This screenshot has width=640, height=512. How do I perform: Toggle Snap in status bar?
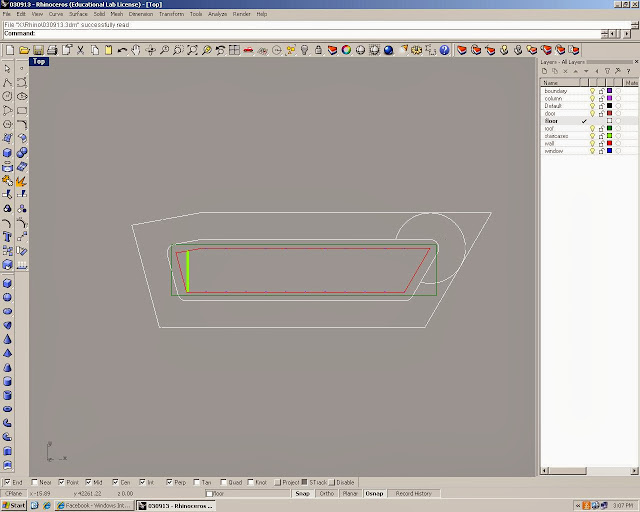pyautogui.click(x=302, y=494)
